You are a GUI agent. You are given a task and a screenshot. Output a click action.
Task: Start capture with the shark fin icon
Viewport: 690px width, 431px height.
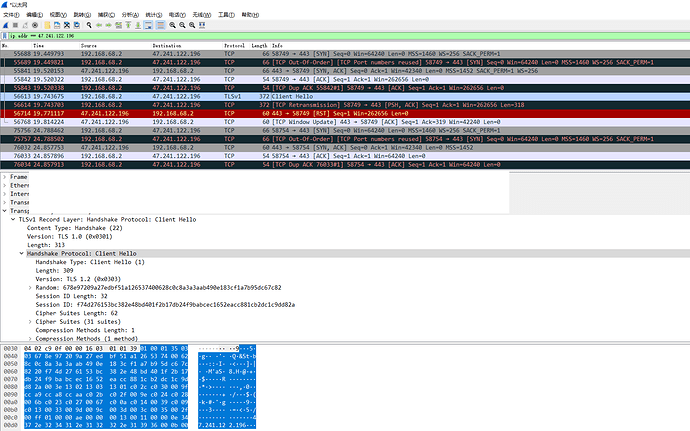[6, 25]
